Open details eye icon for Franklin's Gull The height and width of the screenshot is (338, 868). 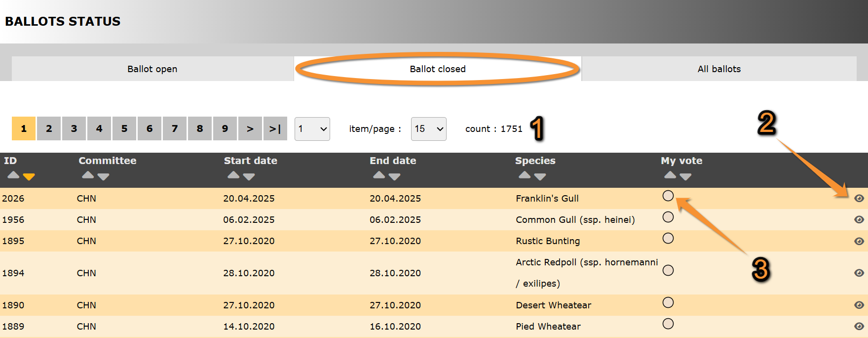click(x=859, y=198)
